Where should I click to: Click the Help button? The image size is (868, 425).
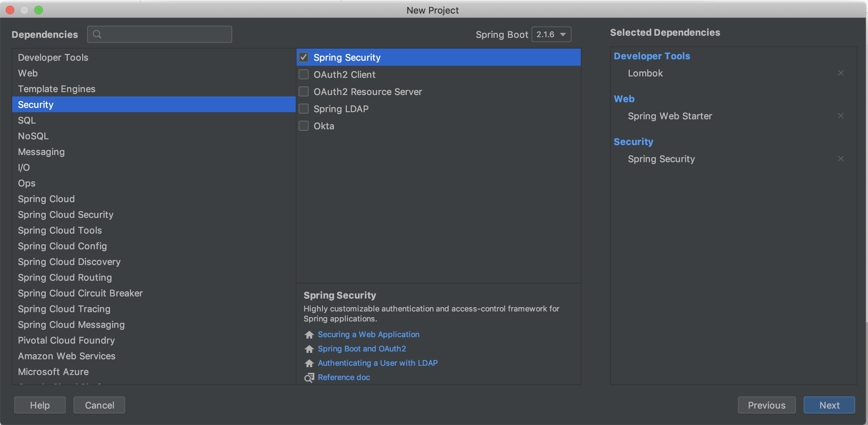click(x=40, y=405)
